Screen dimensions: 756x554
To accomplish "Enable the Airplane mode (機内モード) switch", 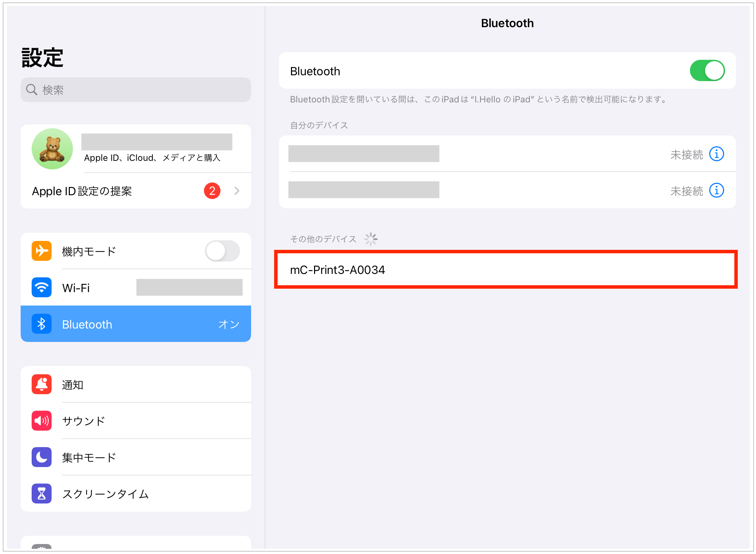I will [222, 251].
